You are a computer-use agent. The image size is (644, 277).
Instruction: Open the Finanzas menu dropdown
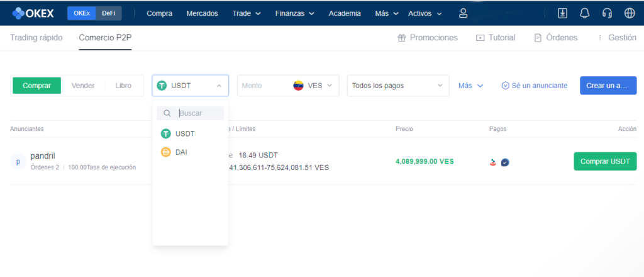[295, 13]
